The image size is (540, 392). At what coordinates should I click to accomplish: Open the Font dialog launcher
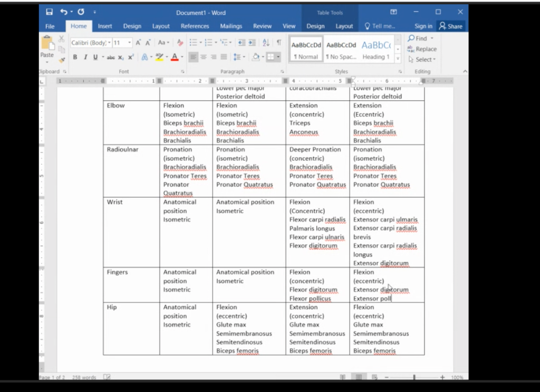pos(182,72)
